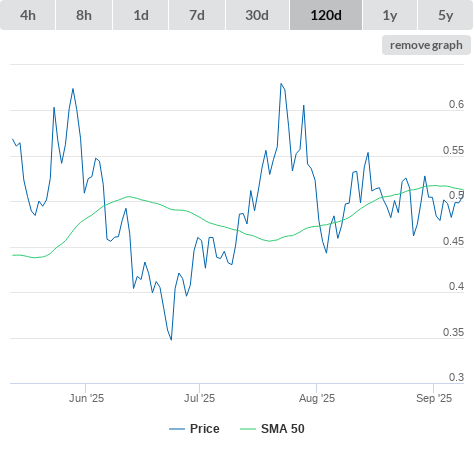Click the SMA 50 line's June crest
This screenshot has width=474, height=455.
(129, 196)
